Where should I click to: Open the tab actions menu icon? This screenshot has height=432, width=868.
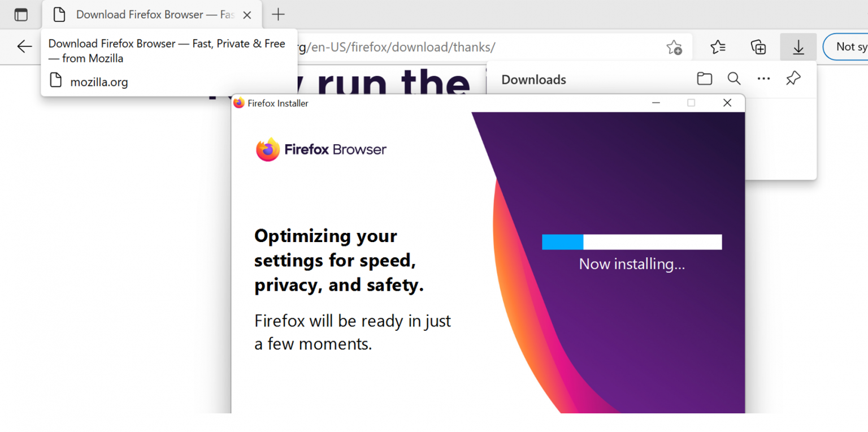click(x=21, y=14)
